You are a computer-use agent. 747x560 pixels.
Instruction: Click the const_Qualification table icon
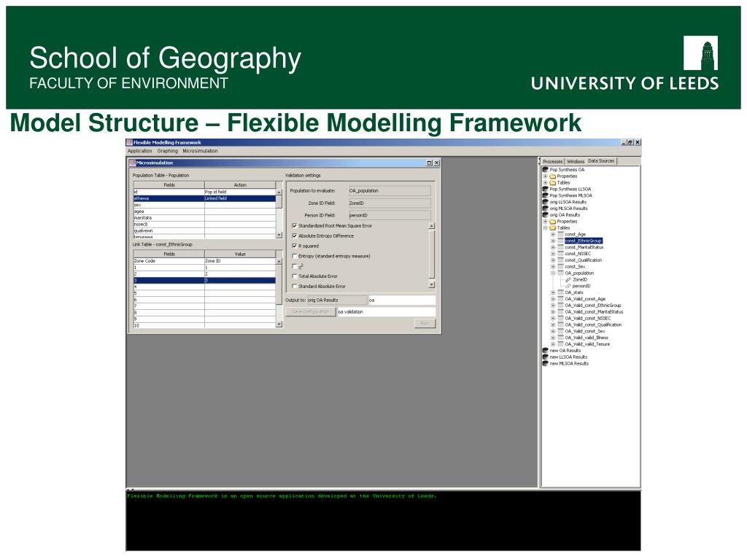click(x=560, y=260)
